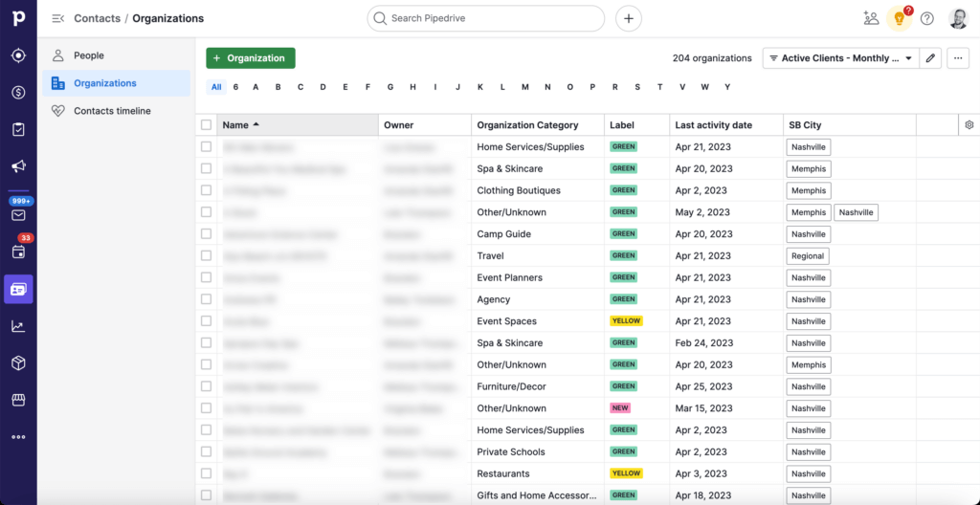The height and width of the screenshot is (505, 980).
Task: Check the Event Planners row checkbox
Action: 207,277
